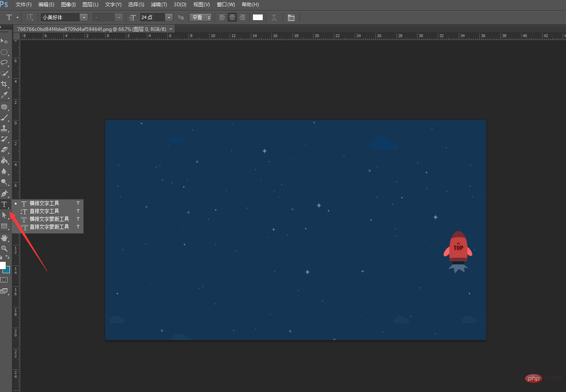Choose 直排文字工具 from the flyout
The width and height of the screenshot is (566, 392).
point(47,211)
